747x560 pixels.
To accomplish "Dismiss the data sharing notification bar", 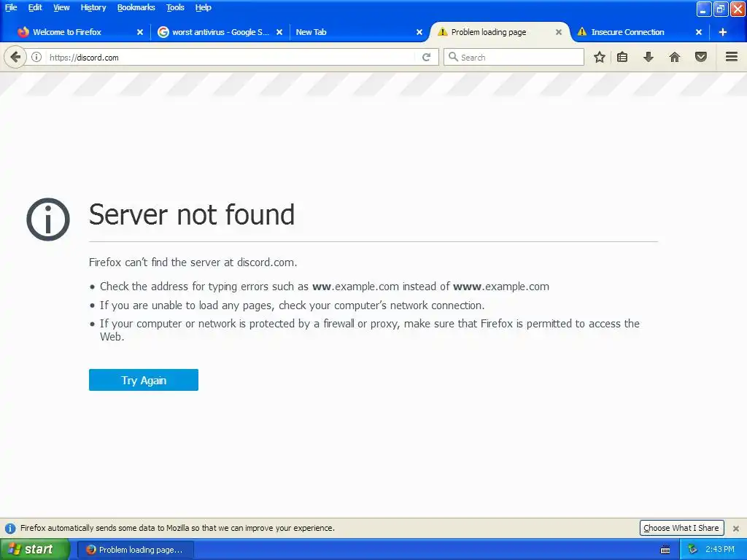I will click(x=736, y=528).
